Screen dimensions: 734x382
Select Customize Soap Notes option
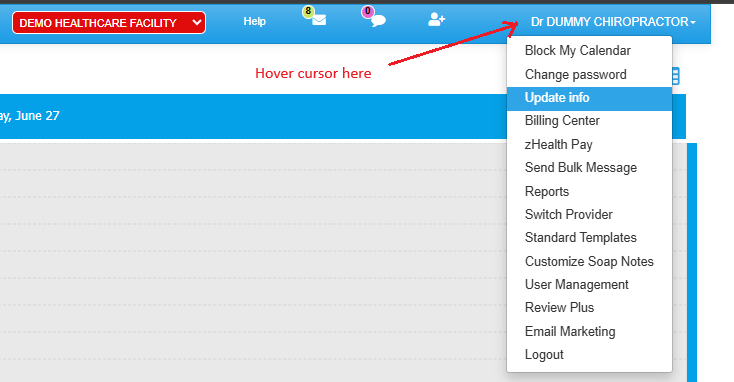pos(589,261)
